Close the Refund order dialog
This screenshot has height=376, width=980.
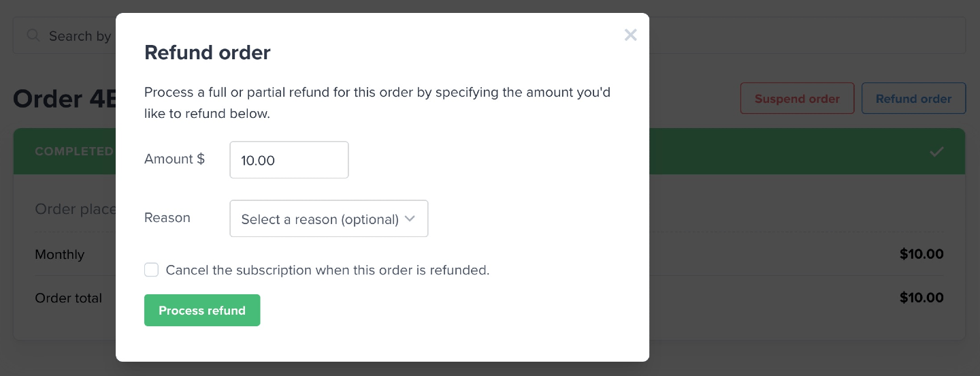tap(630, 35)
